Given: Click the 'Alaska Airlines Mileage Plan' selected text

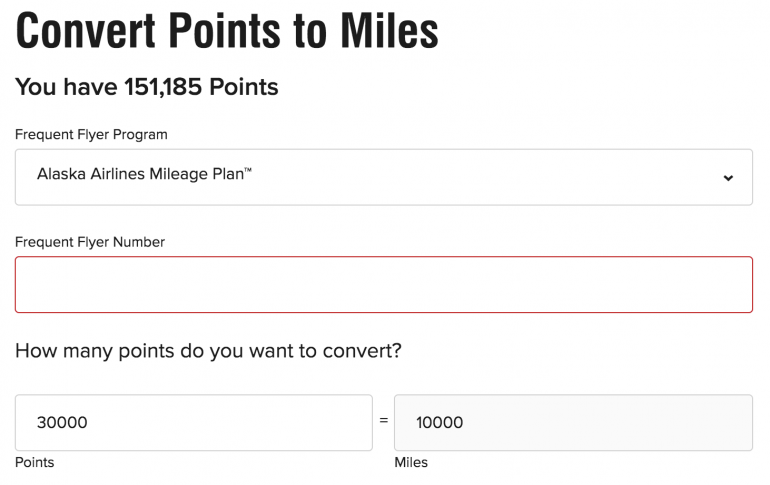Looking at the screenshot, I should tap(140, 174).
